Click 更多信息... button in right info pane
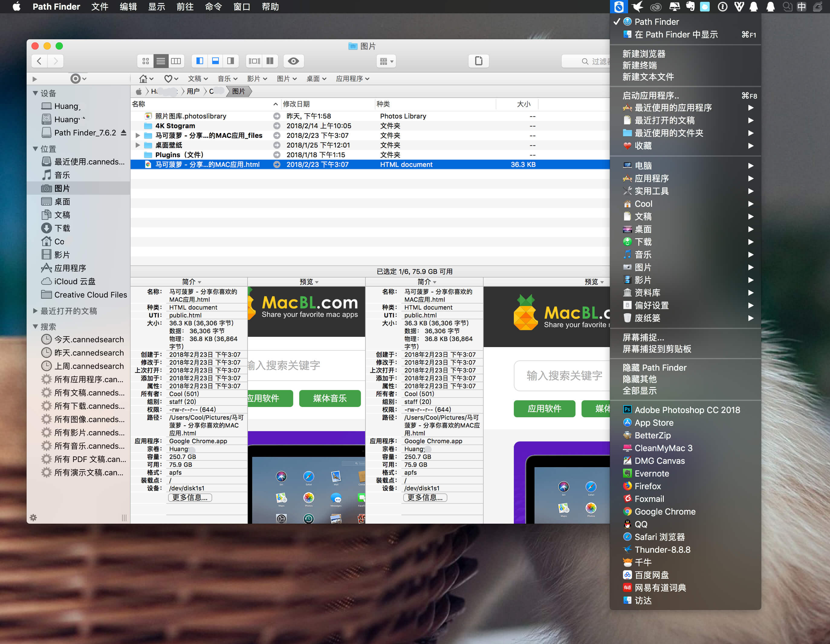Viewport: 830px width, 644px height. 425,498
